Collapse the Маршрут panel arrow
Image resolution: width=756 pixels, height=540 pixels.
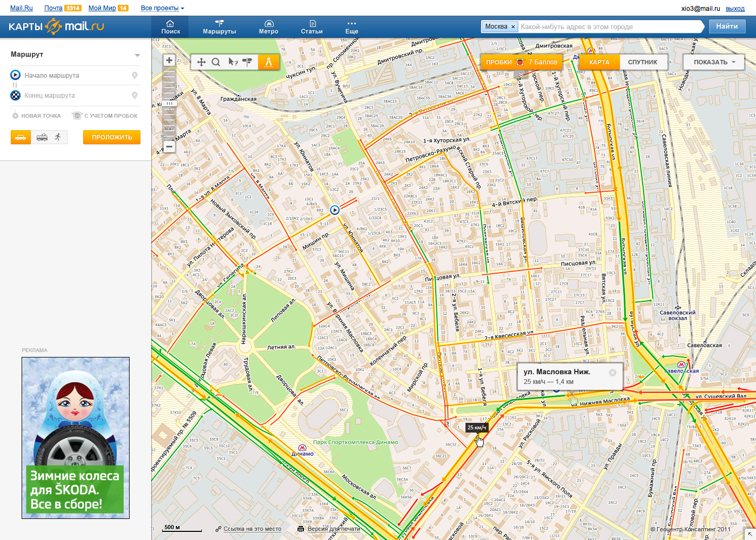(x=137, y=55)
